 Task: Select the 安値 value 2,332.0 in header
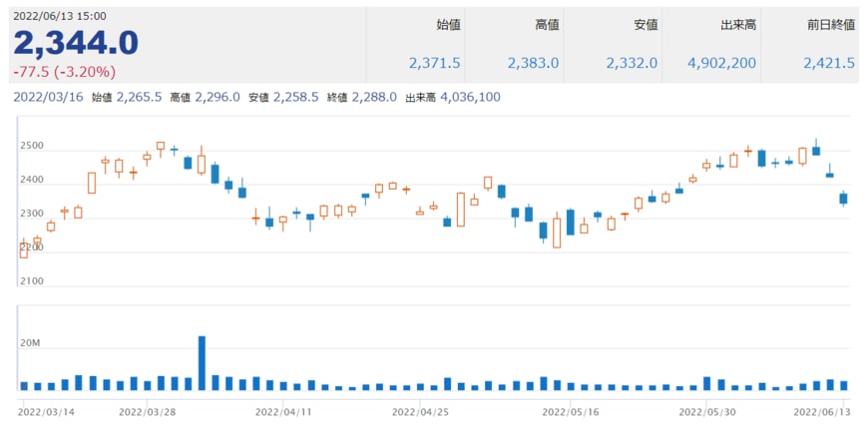[632, 63]
